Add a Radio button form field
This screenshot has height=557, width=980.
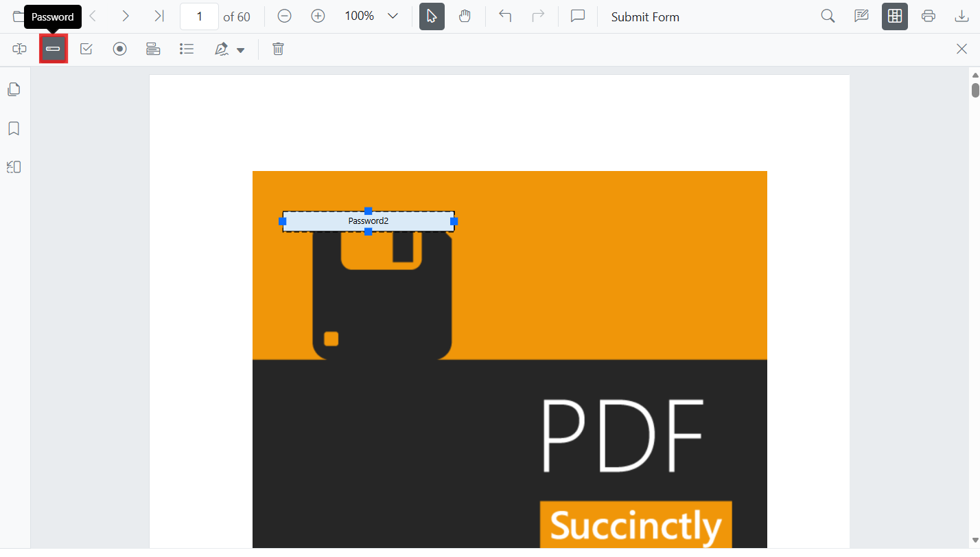tap(120, 49)
